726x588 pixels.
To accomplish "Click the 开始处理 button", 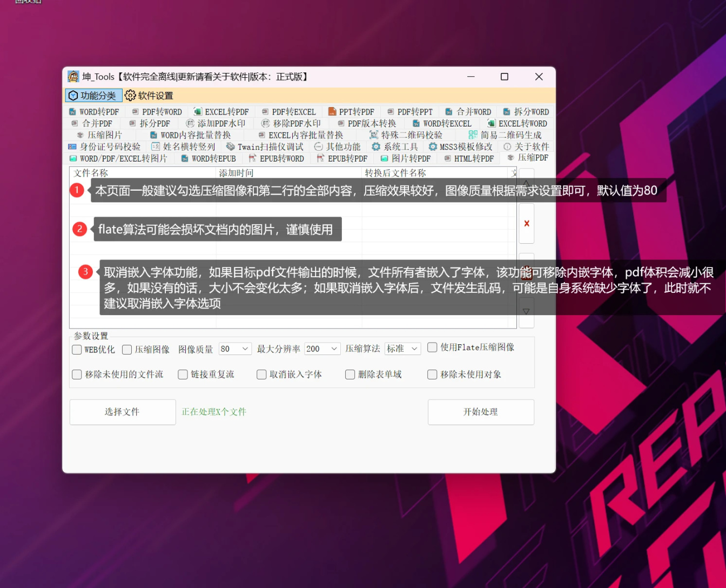I will tap(481, 412).
